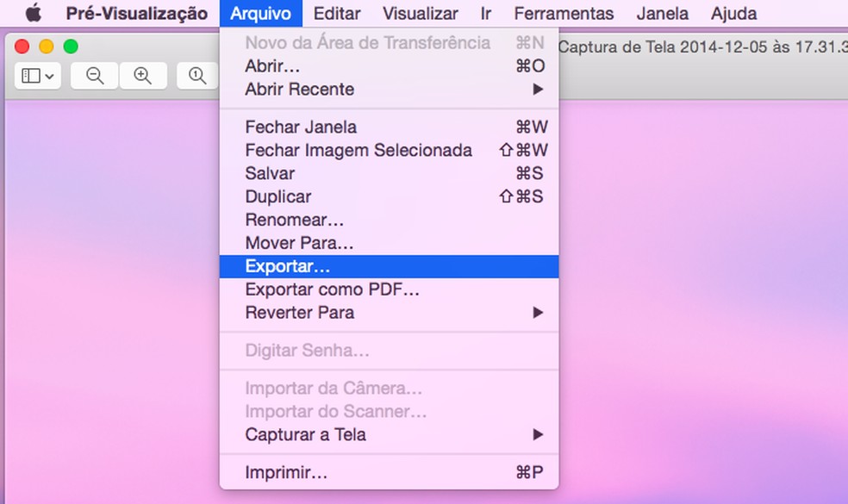Choose Exportar como PDF… menu item
This screenshot has width=848, height=504.
333,289
